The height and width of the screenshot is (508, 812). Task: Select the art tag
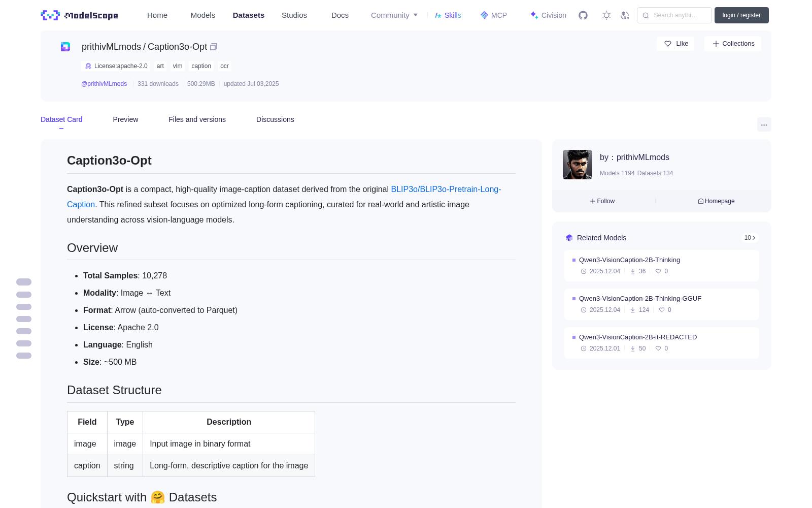(160, 66)
